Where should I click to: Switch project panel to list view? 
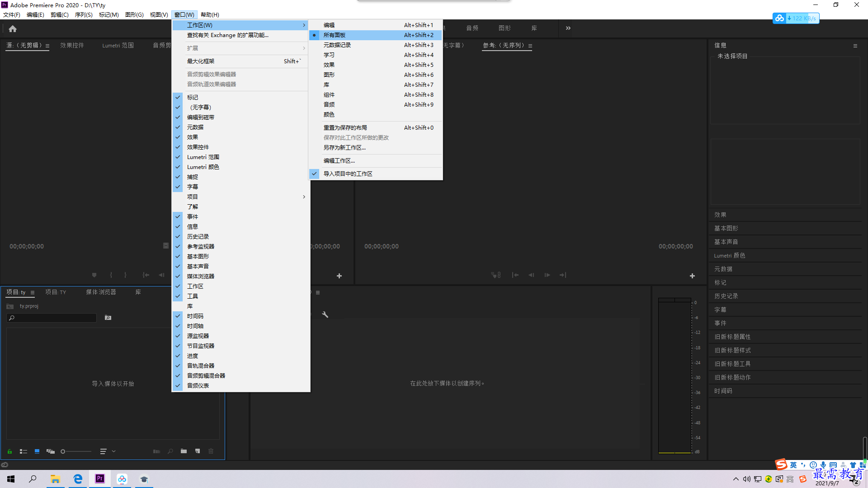(x=24, y=451)
